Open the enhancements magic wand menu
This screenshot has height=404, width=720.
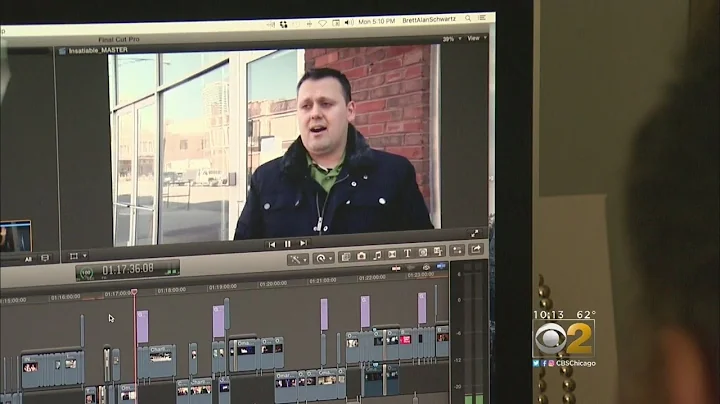(298, 260)
